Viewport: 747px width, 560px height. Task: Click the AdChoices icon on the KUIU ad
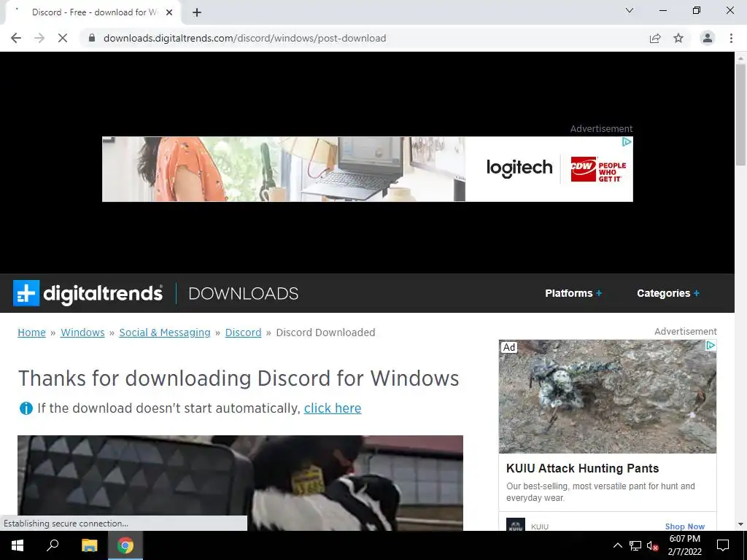pos(711,345)
